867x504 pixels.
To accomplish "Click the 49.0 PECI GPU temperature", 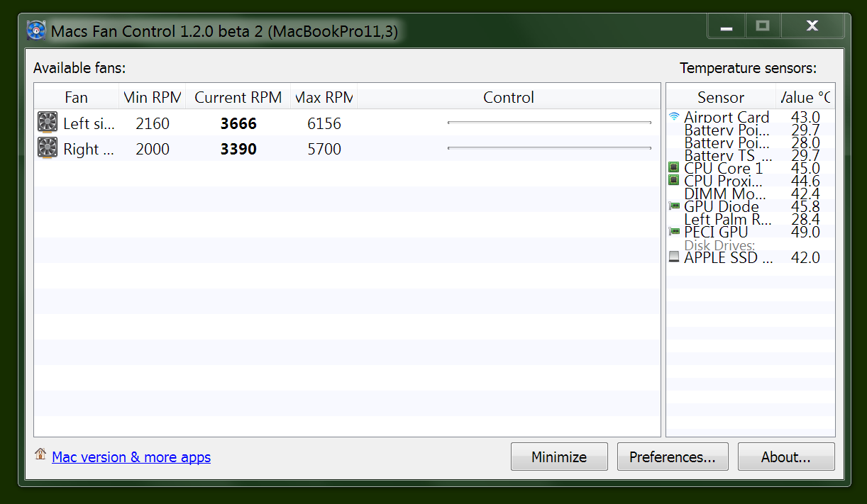I will point(805,232).
